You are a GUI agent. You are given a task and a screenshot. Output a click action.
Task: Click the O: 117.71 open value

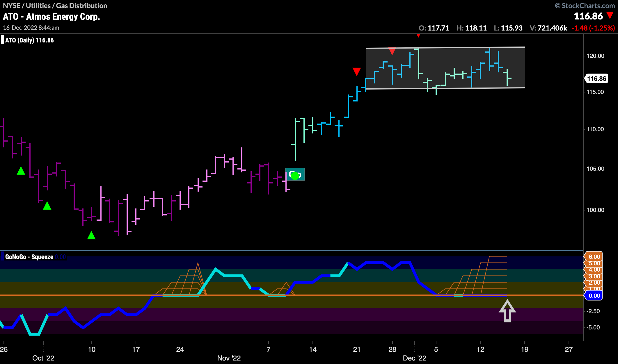434,28
